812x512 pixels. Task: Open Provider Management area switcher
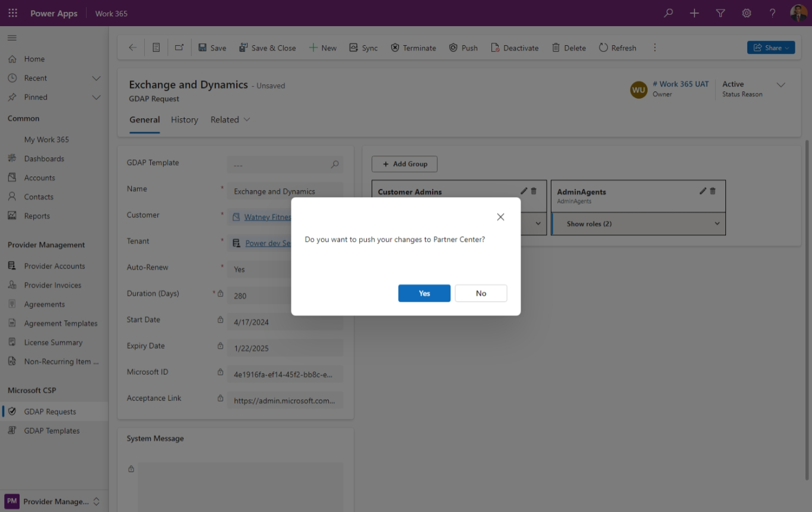[x=54, y=501]
